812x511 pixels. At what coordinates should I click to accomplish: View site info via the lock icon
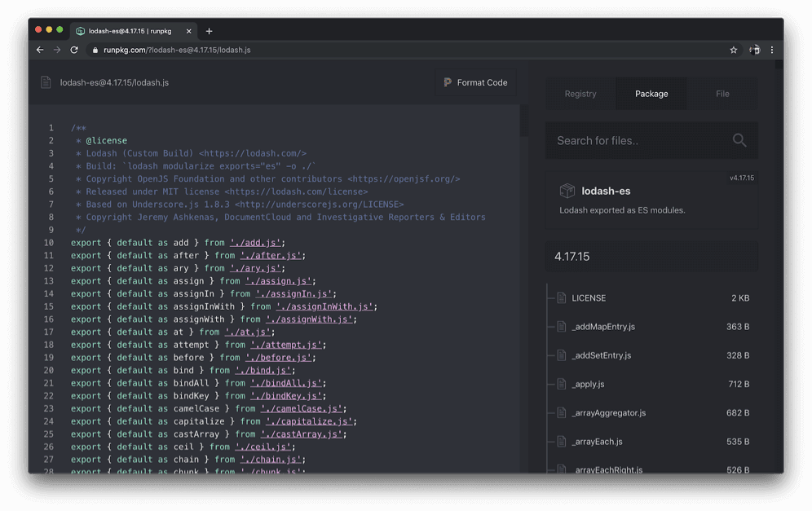pyautogui.click(x=95, y=50)
